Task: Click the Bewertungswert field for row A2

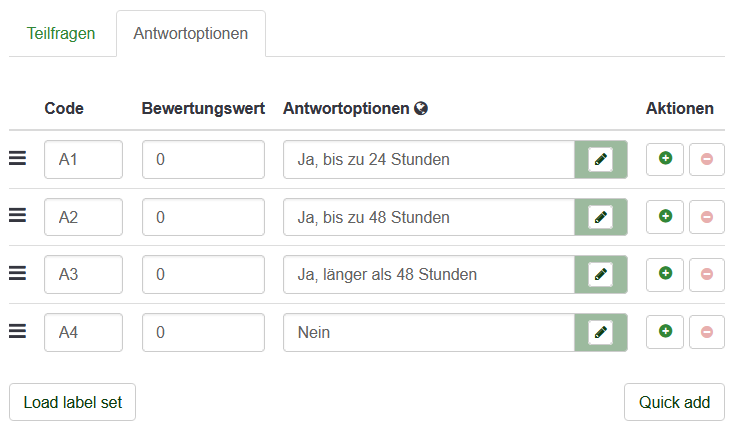Action: click(203, 218)
